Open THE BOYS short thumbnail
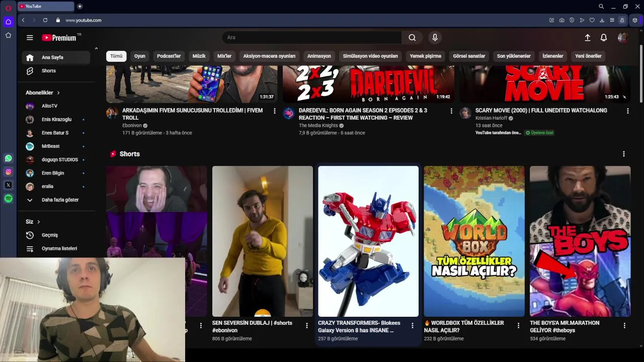644x362 pixels. pos(580,241)
